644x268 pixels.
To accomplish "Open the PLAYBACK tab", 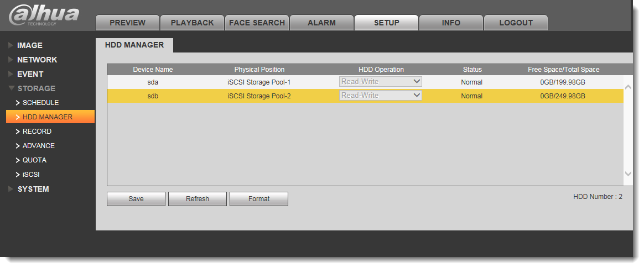I will pyautogui.click(x=192, y=23).
